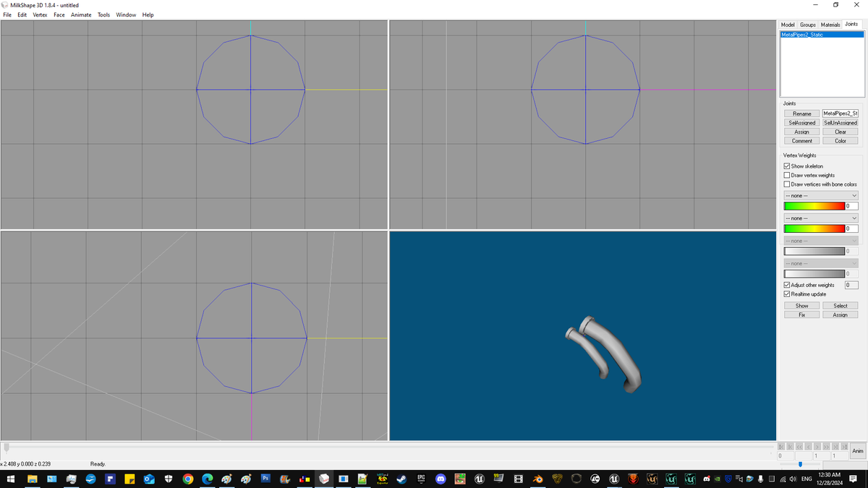The height and width of the screenshot is (488, 868).
Task: Click the current frame field showing 0
Action: [785, 456]
